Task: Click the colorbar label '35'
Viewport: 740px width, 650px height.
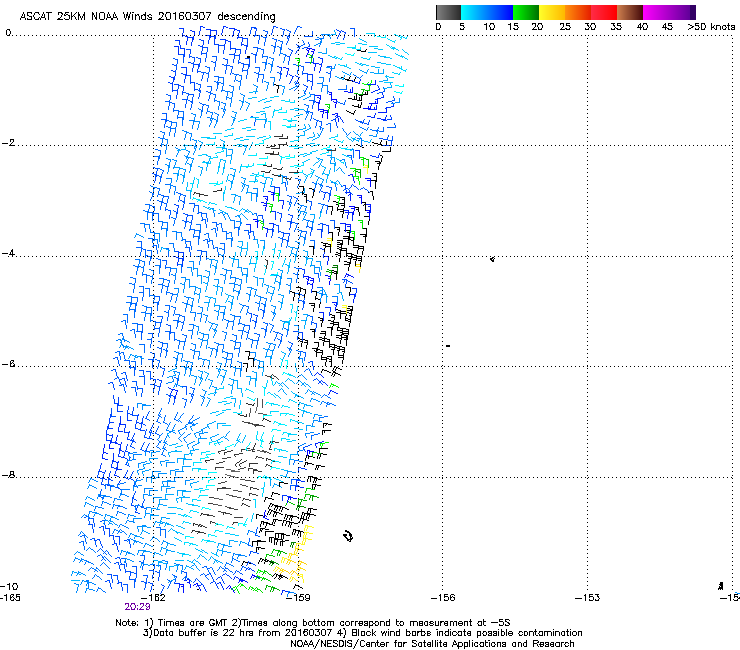Action: click(616, 27)
